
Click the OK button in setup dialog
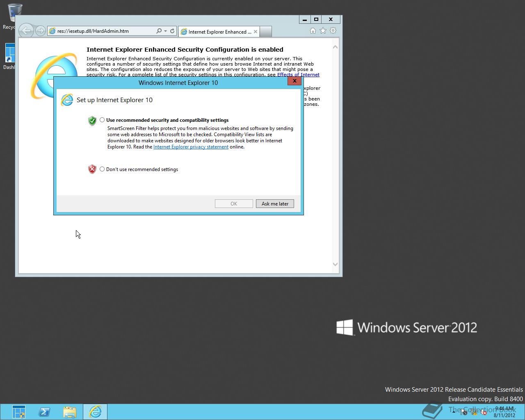234,203
